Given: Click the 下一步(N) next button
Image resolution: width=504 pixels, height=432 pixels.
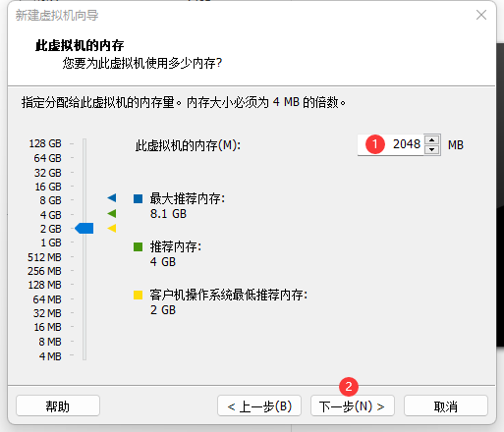Looking at the screenshot, I should pos(353,406).
